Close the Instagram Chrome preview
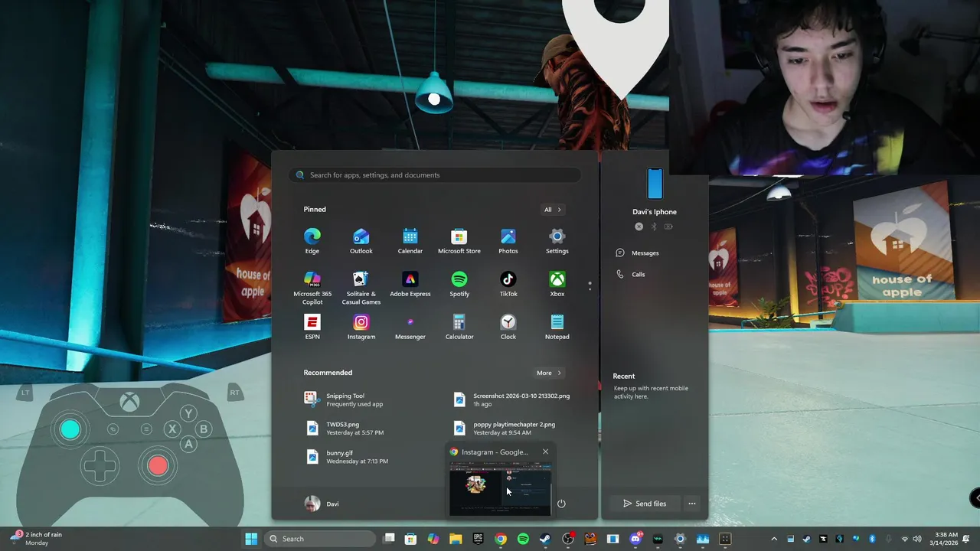980x551 pixels. (x=545, y=452)
